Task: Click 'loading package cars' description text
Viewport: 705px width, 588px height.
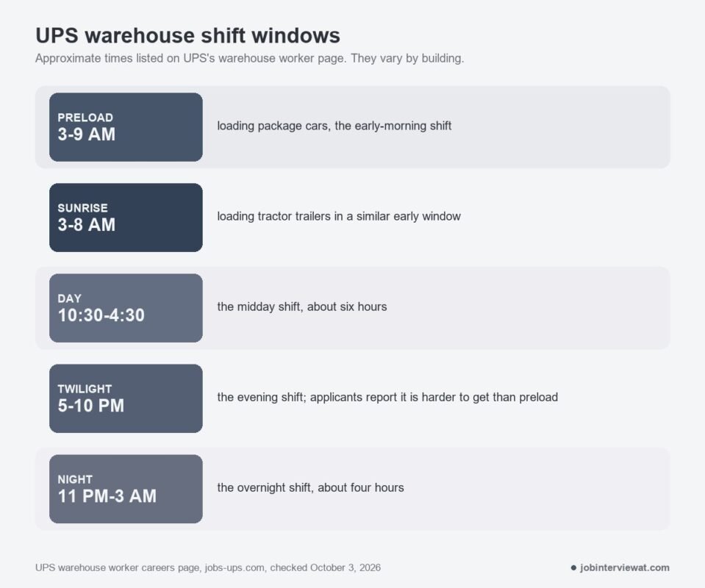Action: [x=334, y=126]
